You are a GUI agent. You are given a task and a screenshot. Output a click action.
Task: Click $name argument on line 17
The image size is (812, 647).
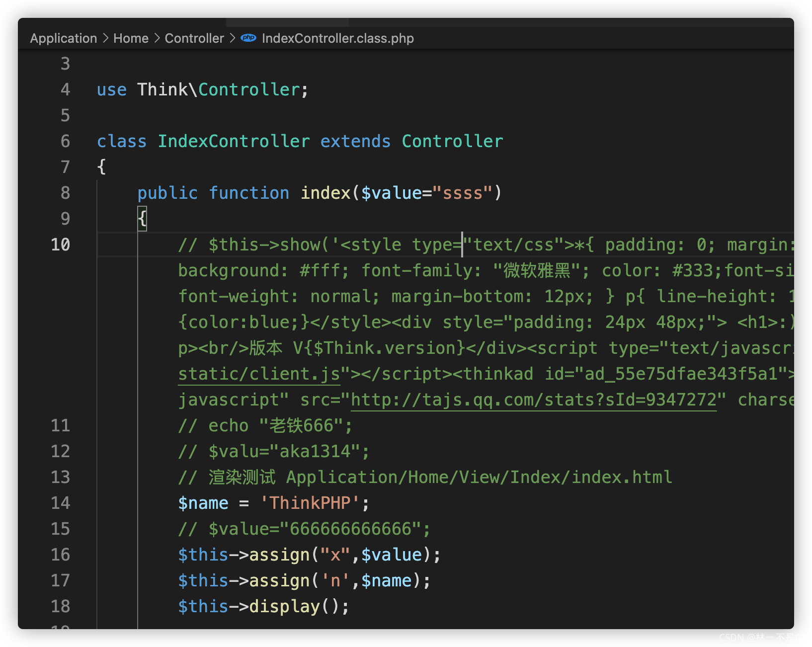pos(387,581)
